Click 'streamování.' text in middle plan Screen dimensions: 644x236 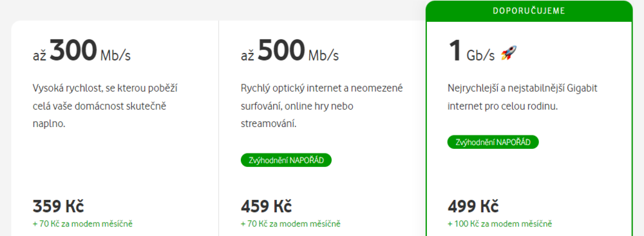coord(268,124)
